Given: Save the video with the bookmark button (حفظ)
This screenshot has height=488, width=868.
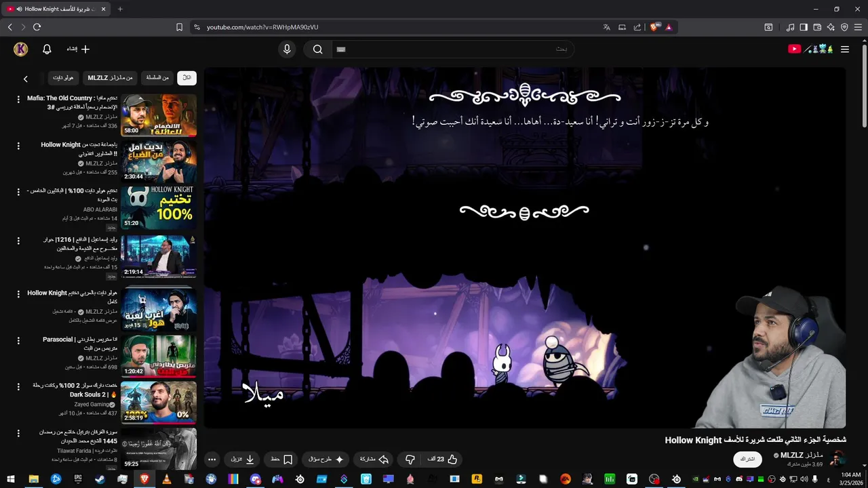Looking at the screenshot, I should pos(281,460).
